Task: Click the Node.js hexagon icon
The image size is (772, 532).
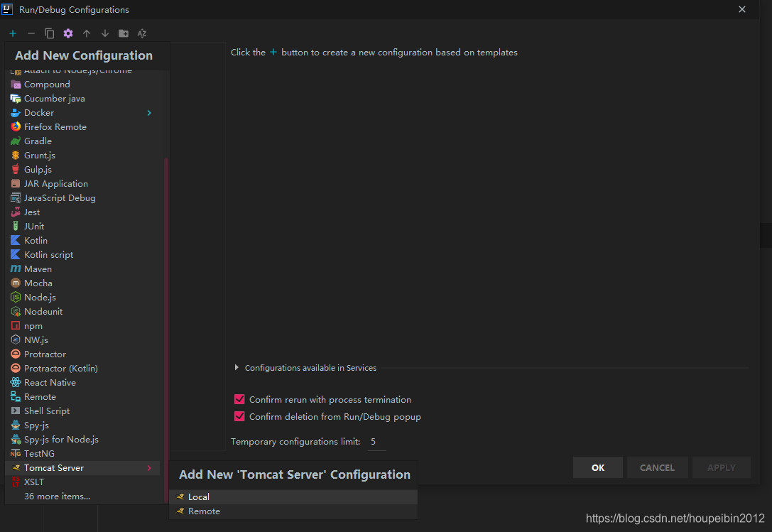Action: click(16, 297)
